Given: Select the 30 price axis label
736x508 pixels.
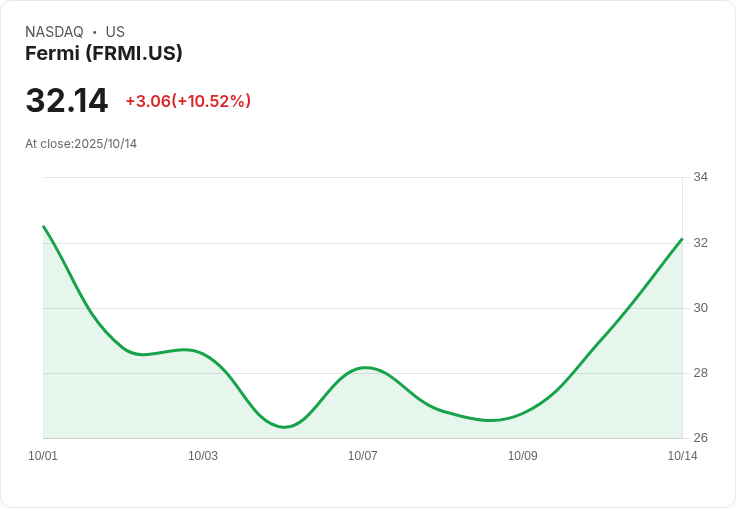Looking at the screenshot, I should 700,308.
